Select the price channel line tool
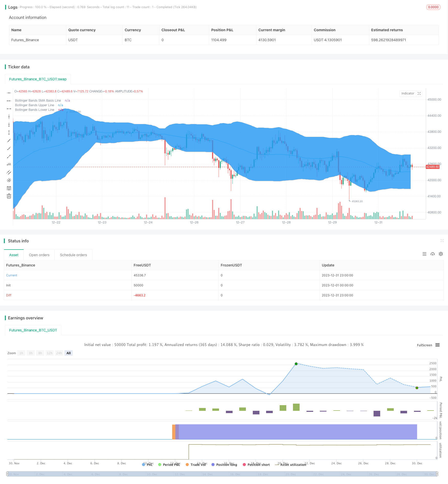Image resolution: width=448 pixels, height=484 pixels. [x=9, y=172]
